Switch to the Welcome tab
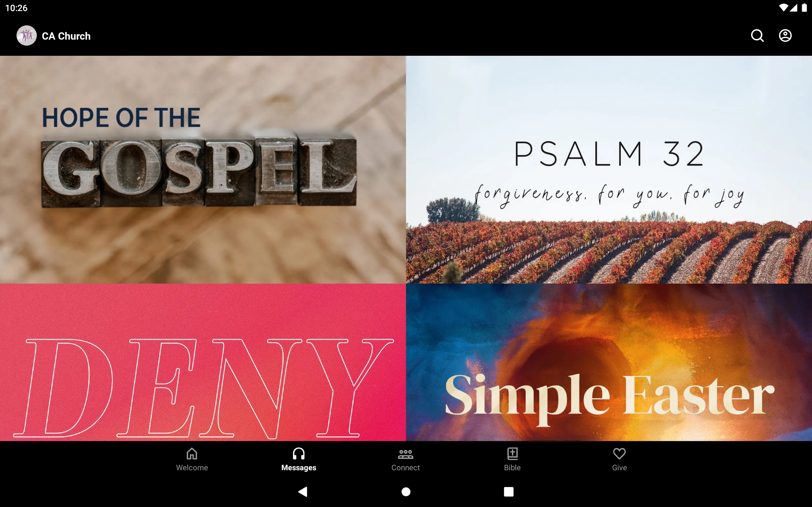 (191, 459)
